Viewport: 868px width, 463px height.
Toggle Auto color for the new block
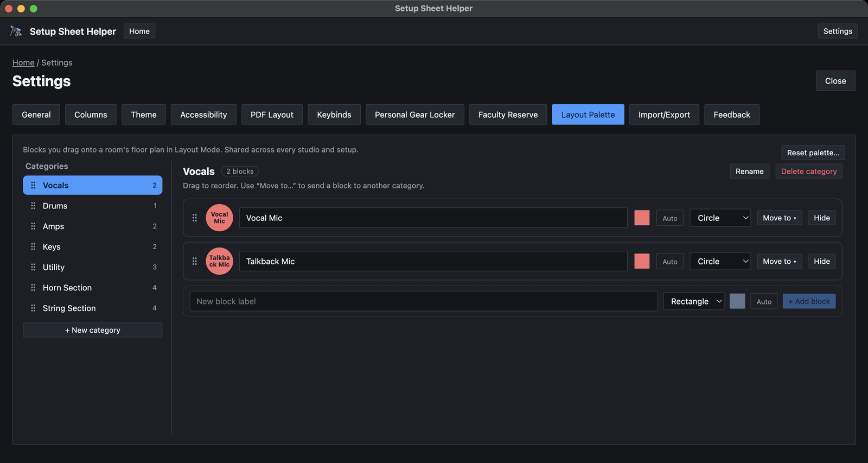(x=764, y=302)
